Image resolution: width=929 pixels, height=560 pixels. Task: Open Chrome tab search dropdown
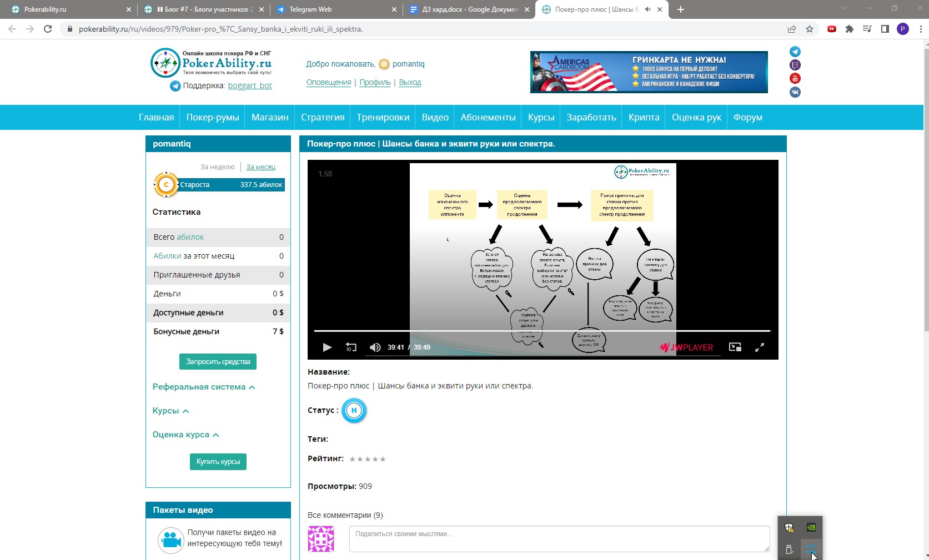click(x=843, y=8)
